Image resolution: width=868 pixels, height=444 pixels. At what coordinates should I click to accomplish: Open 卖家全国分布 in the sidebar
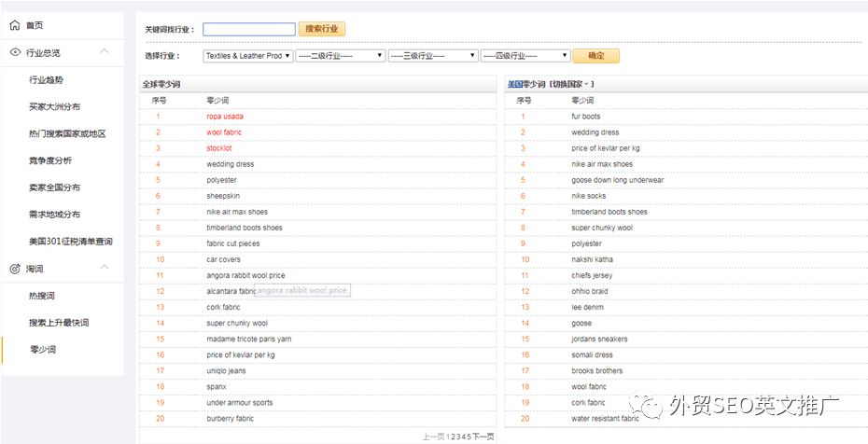click(54, 187)
